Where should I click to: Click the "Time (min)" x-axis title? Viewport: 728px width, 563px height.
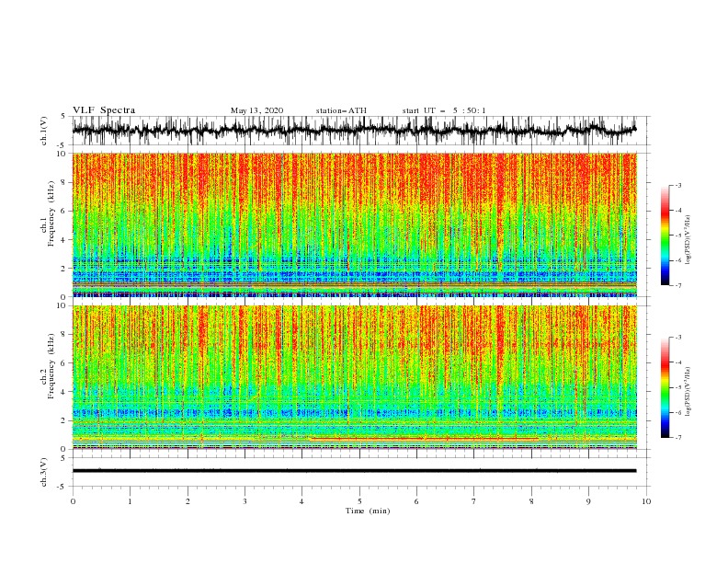(x=368, y=511)
